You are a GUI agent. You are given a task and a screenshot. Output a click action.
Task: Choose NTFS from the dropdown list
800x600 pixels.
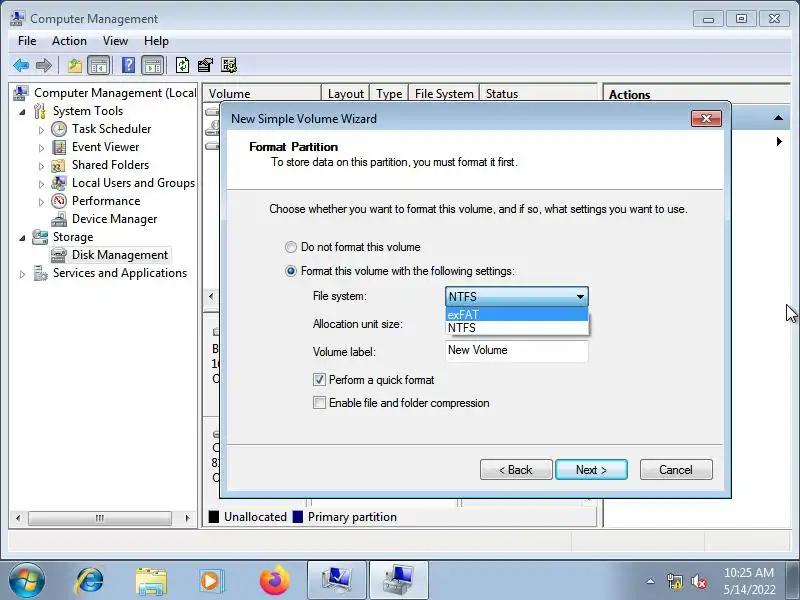517,328
